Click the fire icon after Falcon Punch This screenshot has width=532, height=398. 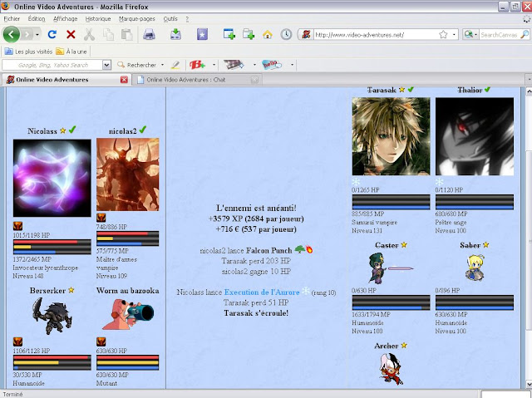click(x=309, y=250)
